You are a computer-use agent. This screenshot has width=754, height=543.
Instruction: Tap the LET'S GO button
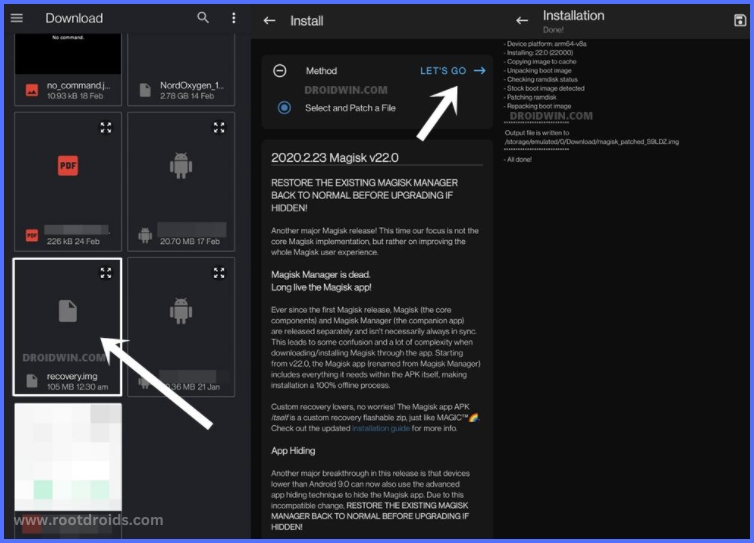452,71
